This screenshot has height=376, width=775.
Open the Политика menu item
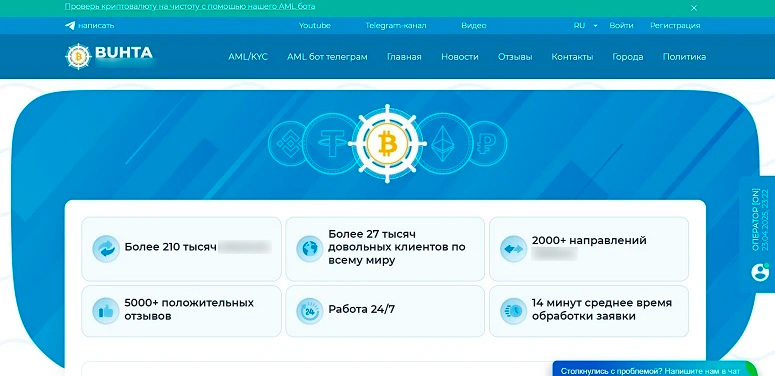pos(684,57)
